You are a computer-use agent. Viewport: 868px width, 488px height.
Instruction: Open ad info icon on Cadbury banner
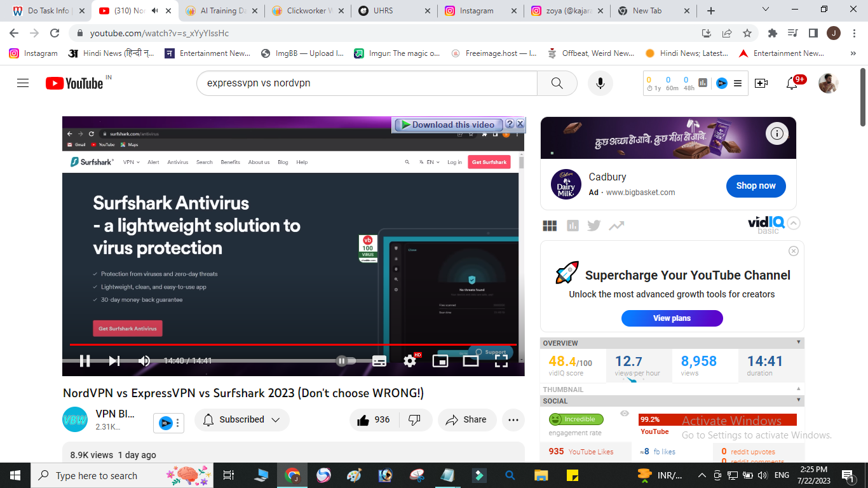(776, 133)
